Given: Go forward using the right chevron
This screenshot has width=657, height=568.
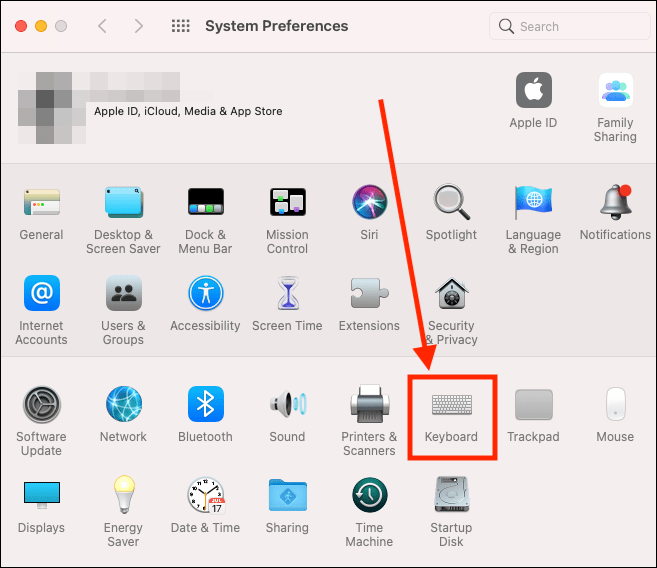Looking at the screenshot, I should point(139,26).
